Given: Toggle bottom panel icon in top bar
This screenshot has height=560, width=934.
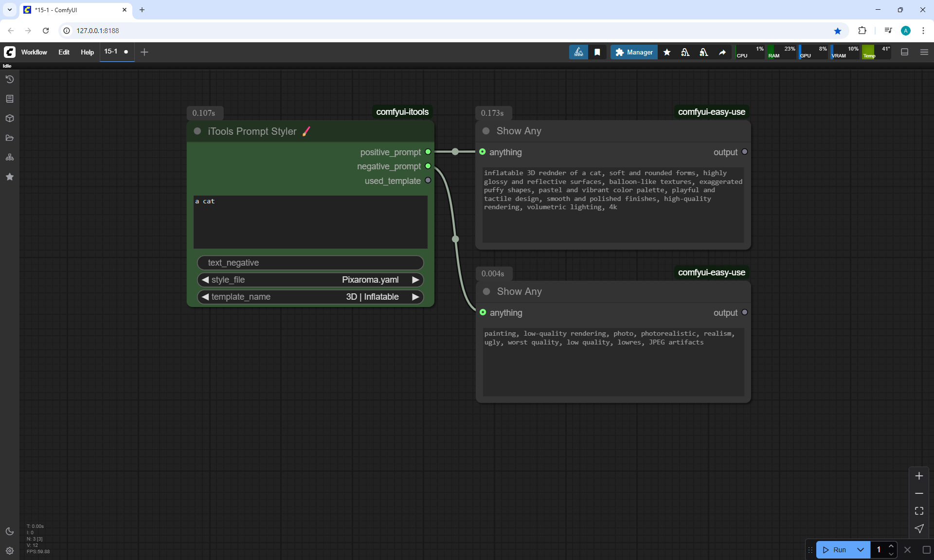Looking at the screenshot, I should 904,52.
